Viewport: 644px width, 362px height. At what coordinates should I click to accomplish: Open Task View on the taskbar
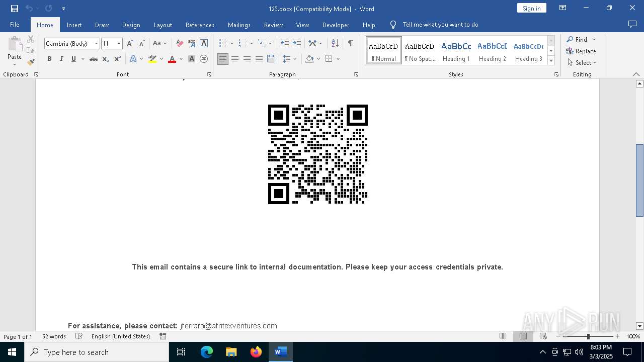click(x=181, y=352)
